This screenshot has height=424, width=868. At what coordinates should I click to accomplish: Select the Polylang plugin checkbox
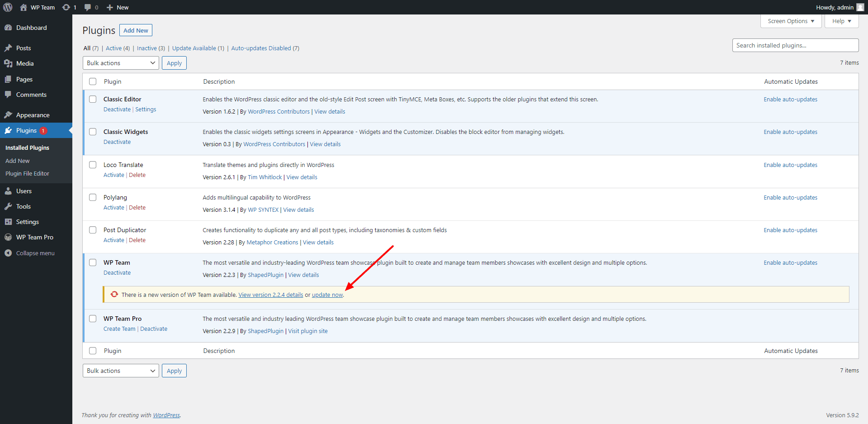point(93,197)
